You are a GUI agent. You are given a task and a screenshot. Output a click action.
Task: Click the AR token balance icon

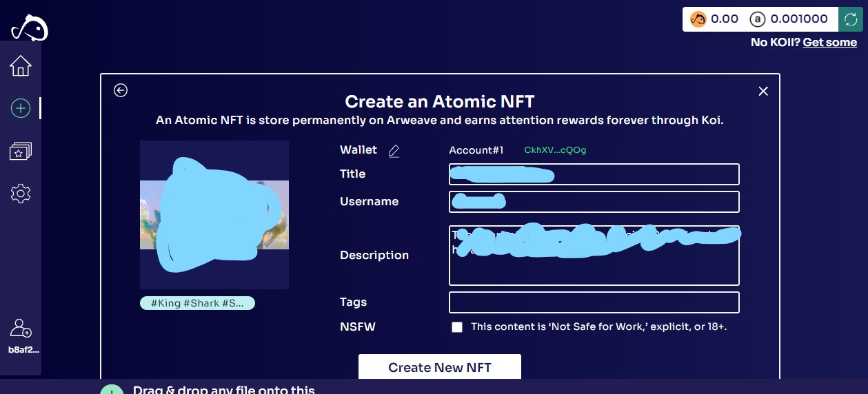tap(758, 19)
